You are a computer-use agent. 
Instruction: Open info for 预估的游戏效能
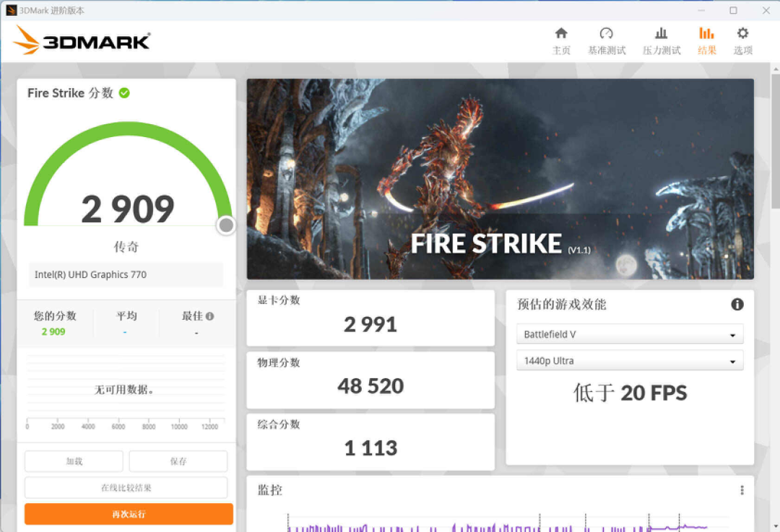(x=737, y=305)
